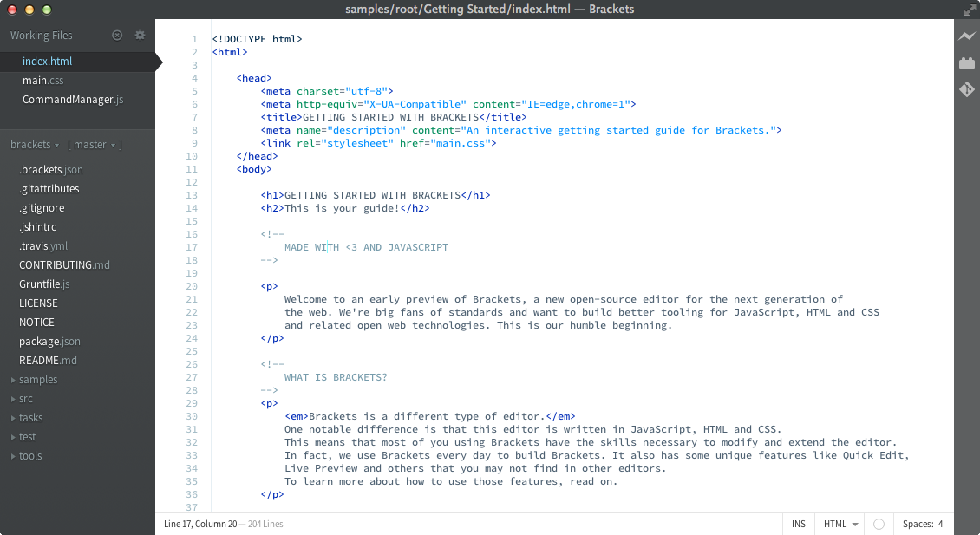980x535 pixels.
Task: Toggle INS insert mode indicator
Action: [x=799, y=524]
